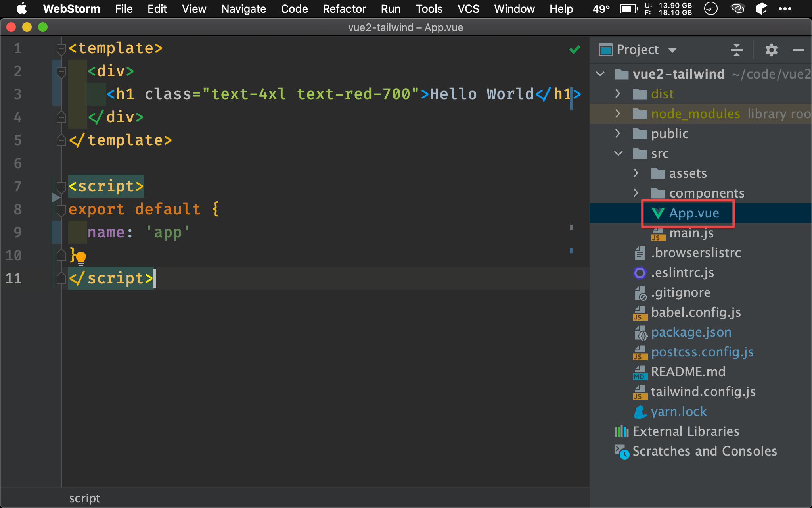The height and width of the screenshot is (508, 812).
Task: Collapse the src folder
Action: [618, 153]
